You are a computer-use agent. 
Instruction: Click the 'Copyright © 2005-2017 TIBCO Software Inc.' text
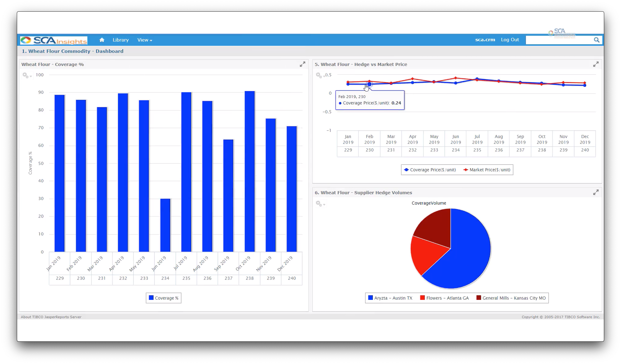coord(561,317)
